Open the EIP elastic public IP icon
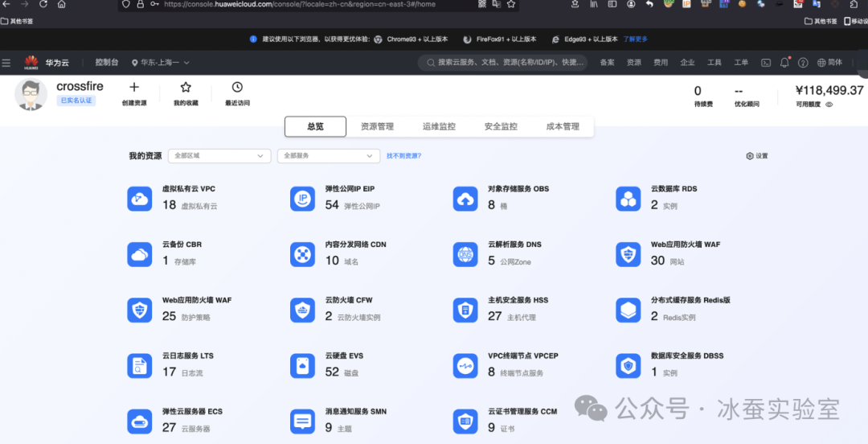Screen dimensions: 868x444 (302, 199)
